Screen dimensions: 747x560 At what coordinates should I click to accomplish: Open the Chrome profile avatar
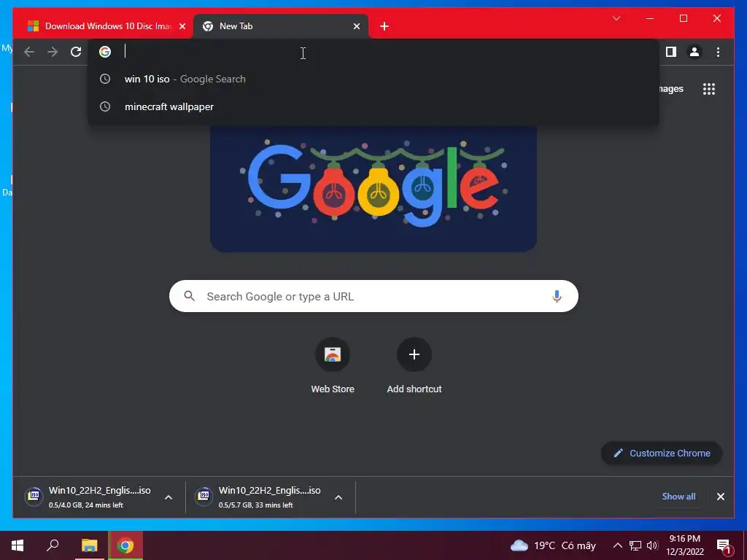694,52
